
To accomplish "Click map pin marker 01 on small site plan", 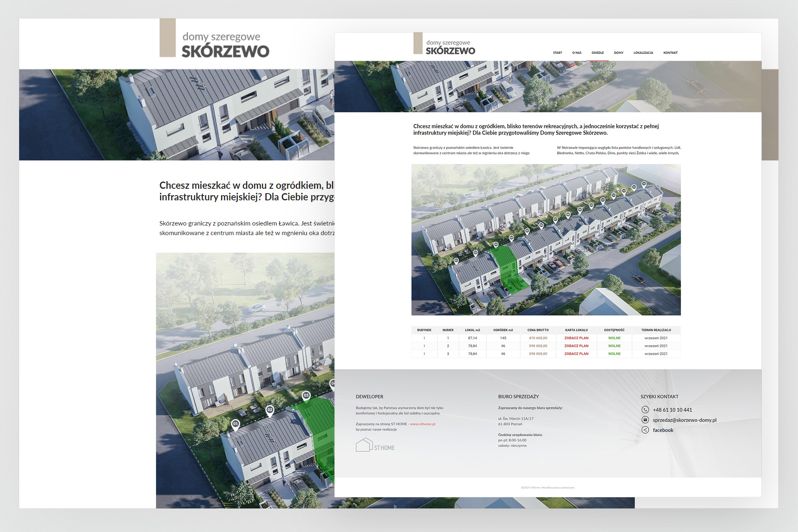I will (456, 261).
